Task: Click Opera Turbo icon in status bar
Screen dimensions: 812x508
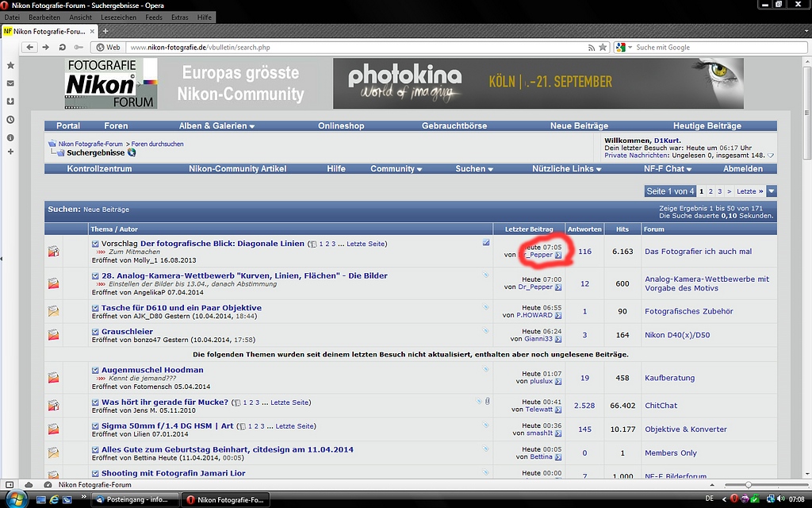Action: (48, 485)
